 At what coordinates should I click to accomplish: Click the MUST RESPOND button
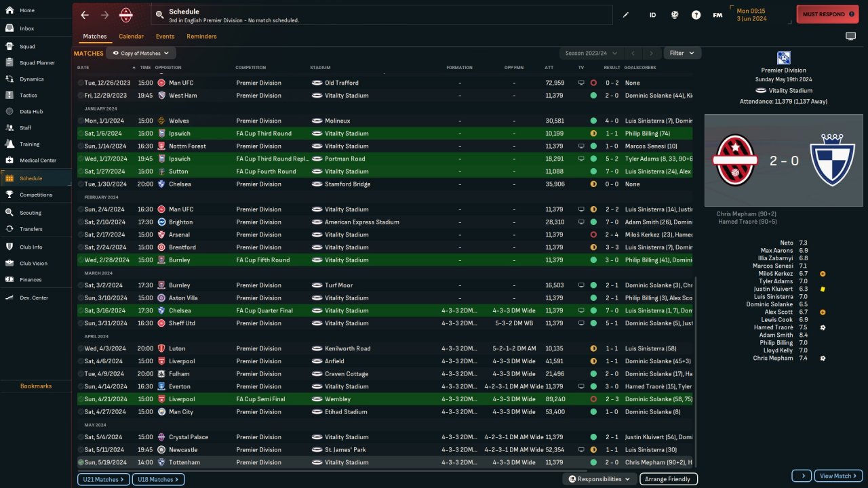[828, 14]
